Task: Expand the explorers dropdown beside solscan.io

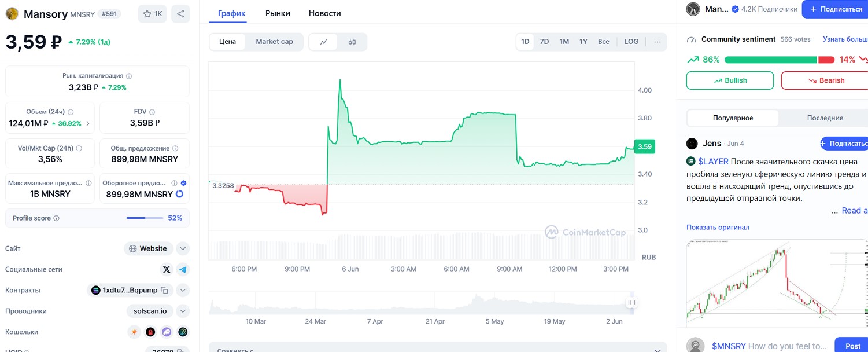Action: point(183,311)
